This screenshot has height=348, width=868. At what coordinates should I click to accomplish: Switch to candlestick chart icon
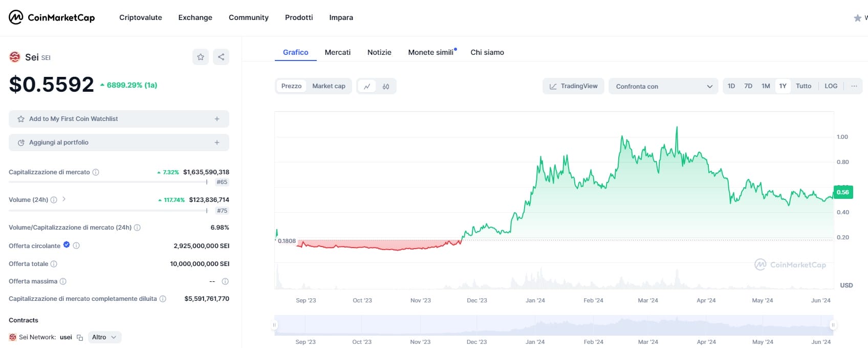[x=386, y=86]
